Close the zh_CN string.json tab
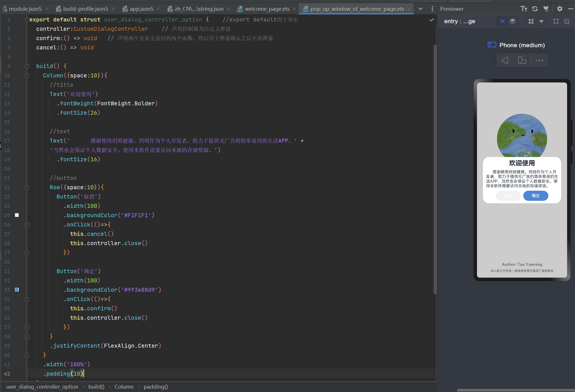Screen dimensions: 575x392 (x=228, y=9)
